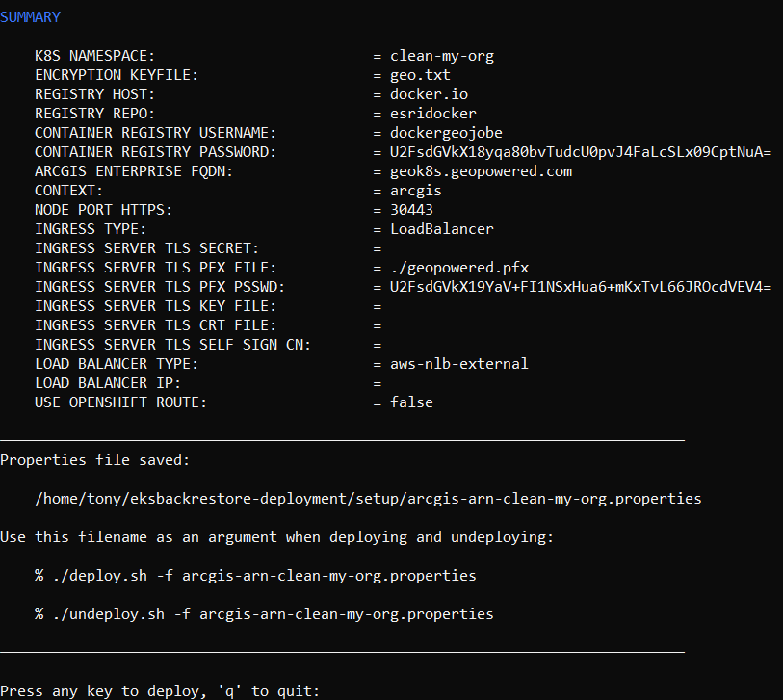Click the SUMMARY heading text
Image resolution: width=783 pixels, height=700 pixels.
(x=30, y=17)
